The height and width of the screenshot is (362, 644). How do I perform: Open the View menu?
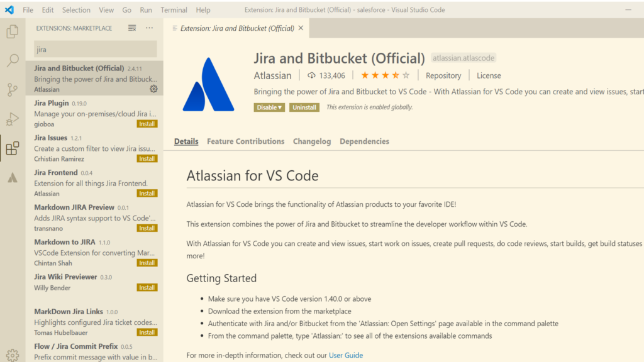coord(106,10)
